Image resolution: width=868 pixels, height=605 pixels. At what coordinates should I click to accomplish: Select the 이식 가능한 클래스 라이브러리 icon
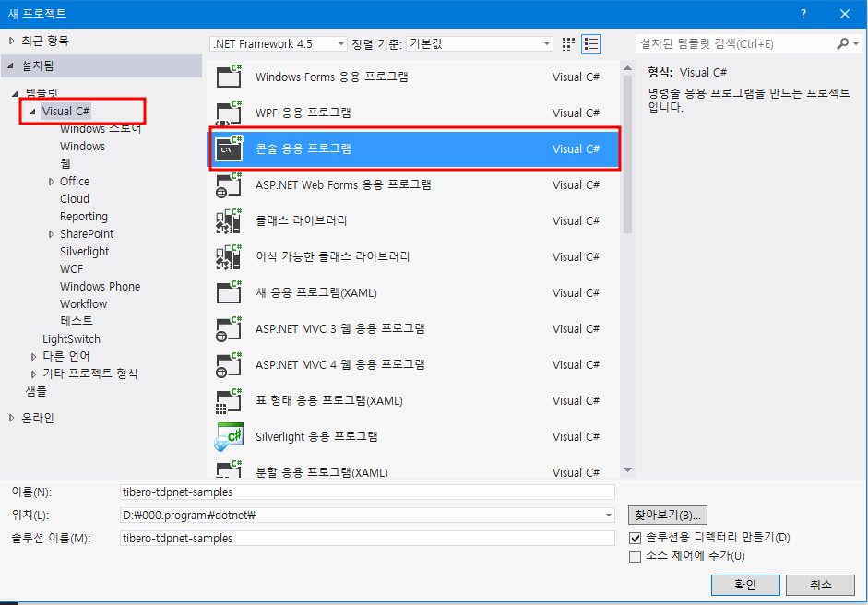point(229,256)
